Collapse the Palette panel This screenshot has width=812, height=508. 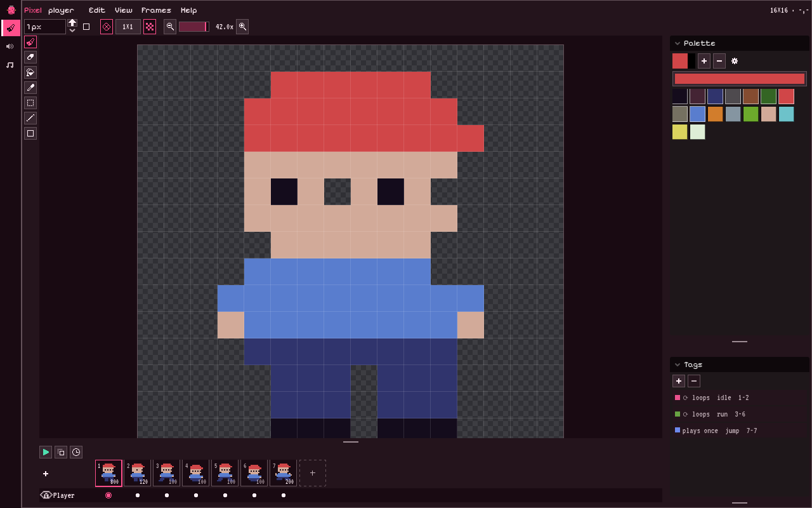[x=678, y=43]
